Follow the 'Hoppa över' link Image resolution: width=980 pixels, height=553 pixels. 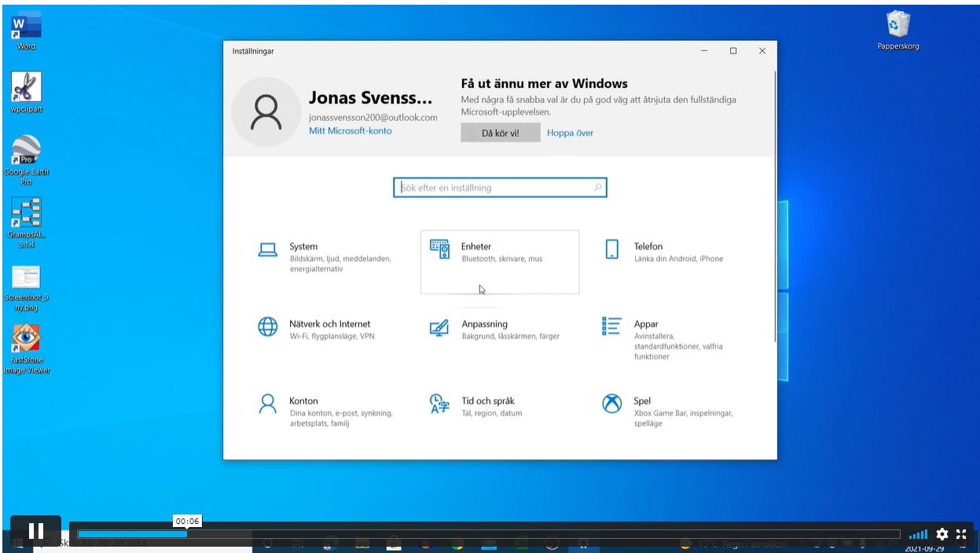(571, 133)
